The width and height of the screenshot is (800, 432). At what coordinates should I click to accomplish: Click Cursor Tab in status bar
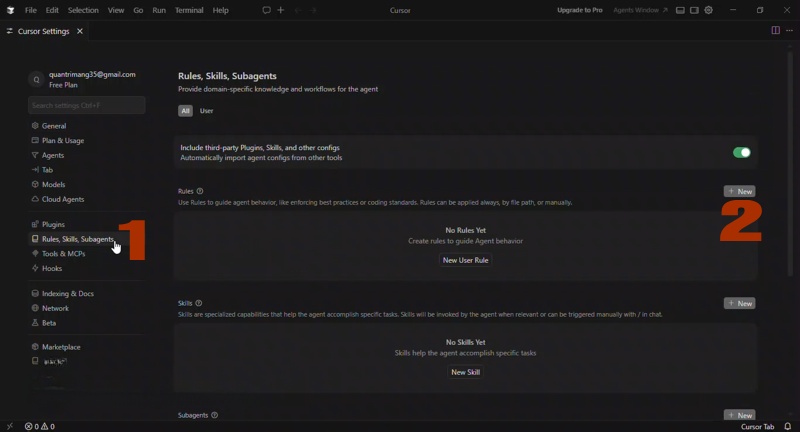[757, 427]
